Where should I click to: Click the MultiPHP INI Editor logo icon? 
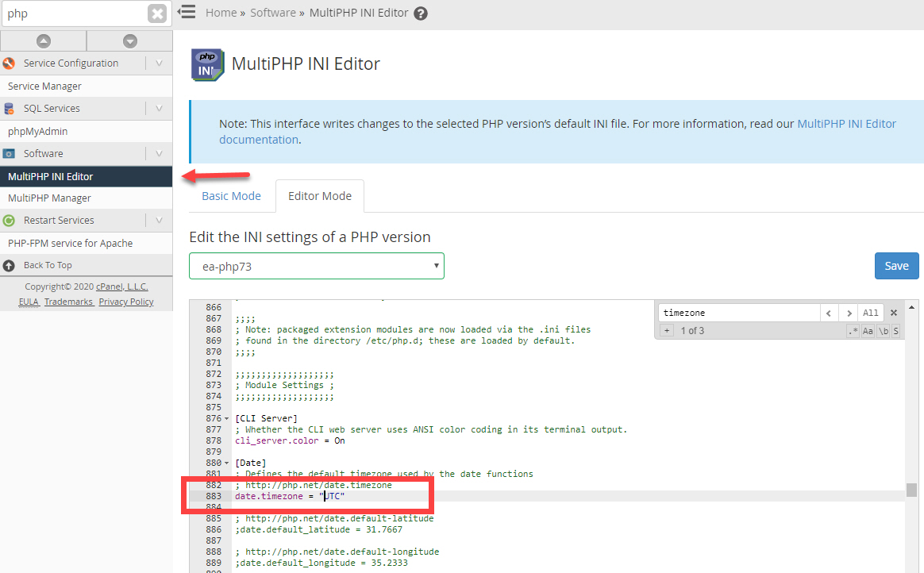[207, 64]
